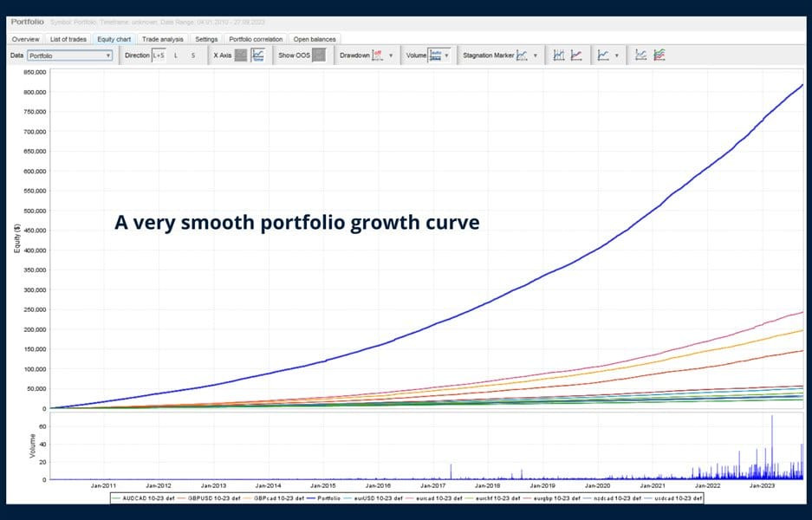Click the Drawdown off icon
This screenshot has width=812, height=520.
(378, 55)
